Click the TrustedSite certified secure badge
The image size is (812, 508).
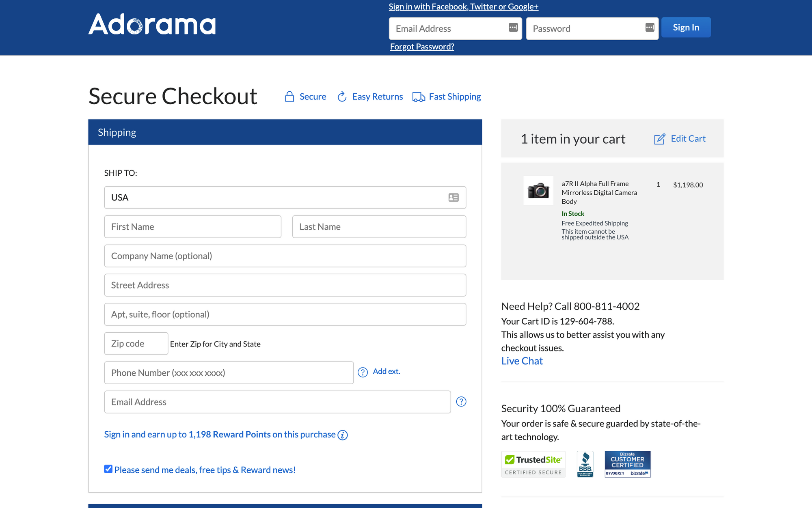533,464
